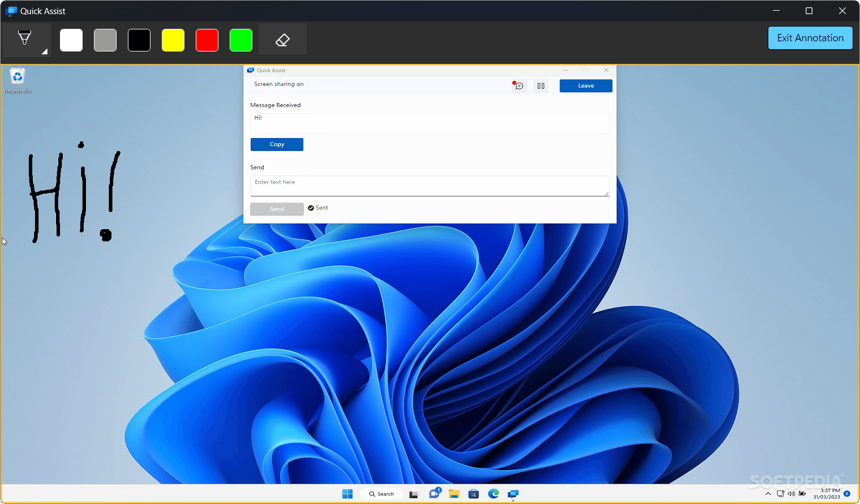Open notification badge in remote tray
The height and width of the screenshot is (504, 860).
847,494
